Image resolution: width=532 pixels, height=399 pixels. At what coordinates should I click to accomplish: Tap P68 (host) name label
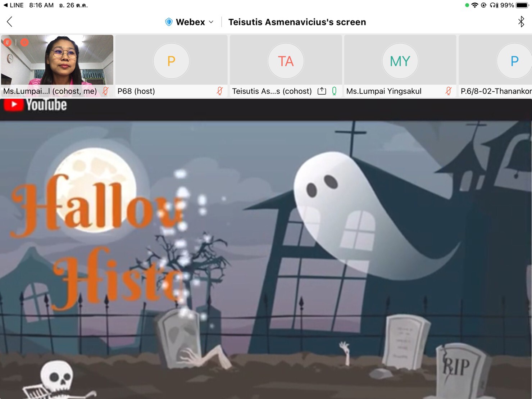136,91
